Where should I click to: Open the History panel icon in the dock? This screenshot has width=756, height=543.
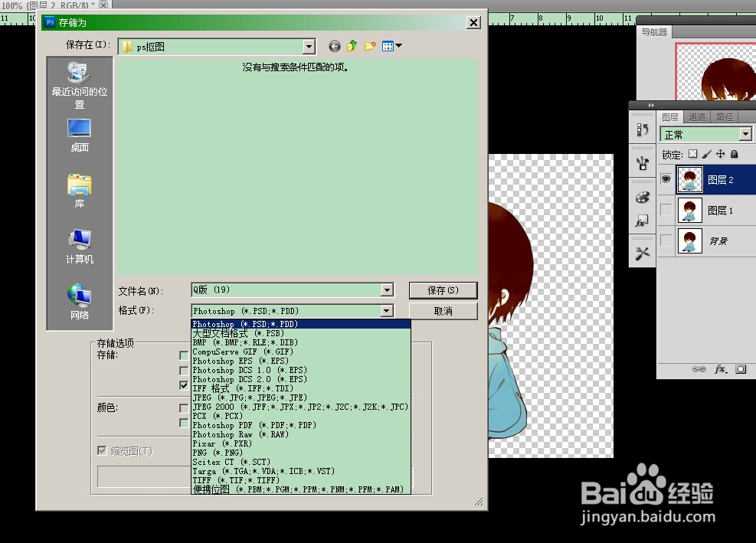coord(642,129)
